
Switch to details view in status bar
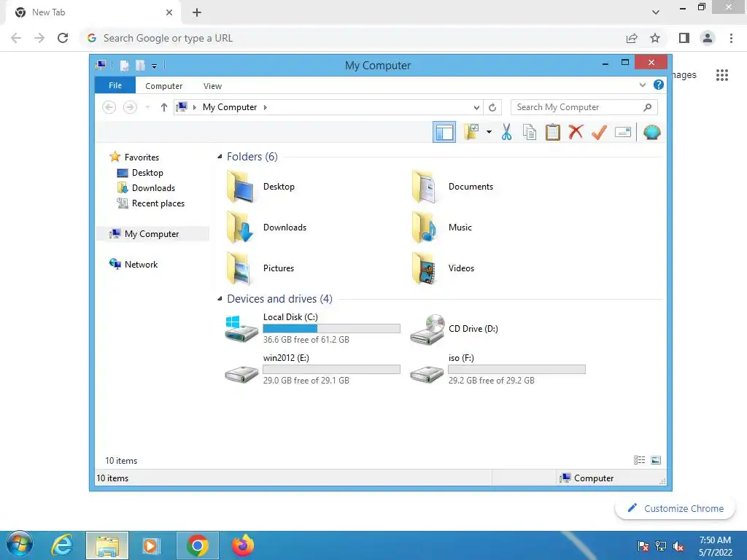pyautogui.click(x=639, y=459)
